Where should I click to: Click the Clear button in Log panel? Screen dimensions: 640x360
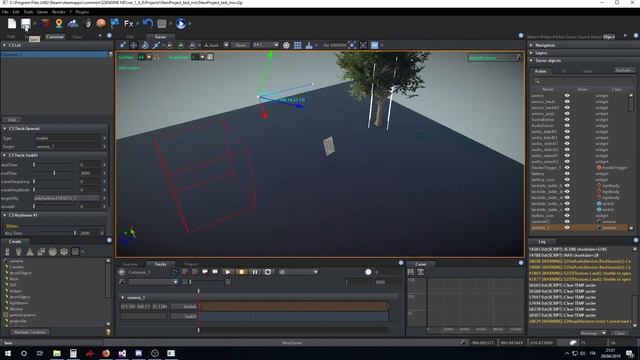point(620,333)
